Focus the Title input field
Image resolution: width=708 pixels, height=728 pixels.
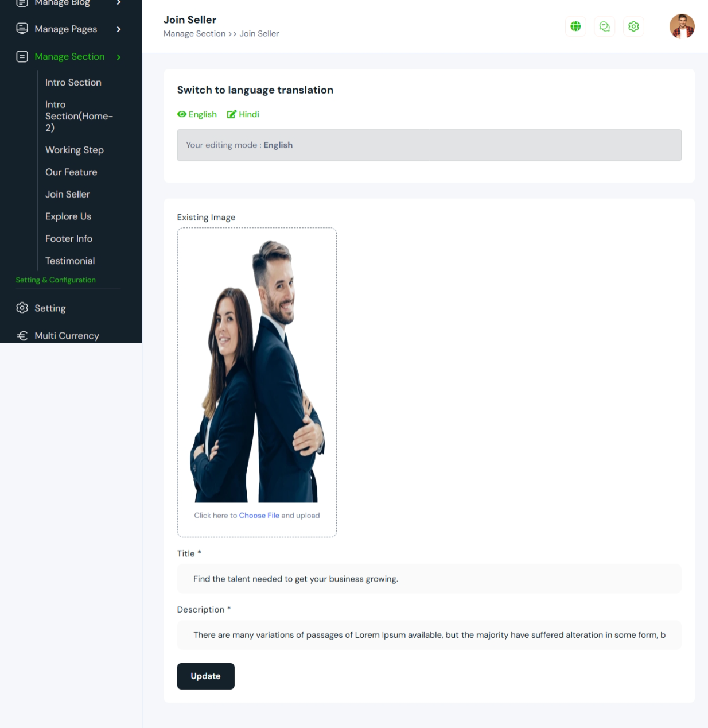point(429,579)
